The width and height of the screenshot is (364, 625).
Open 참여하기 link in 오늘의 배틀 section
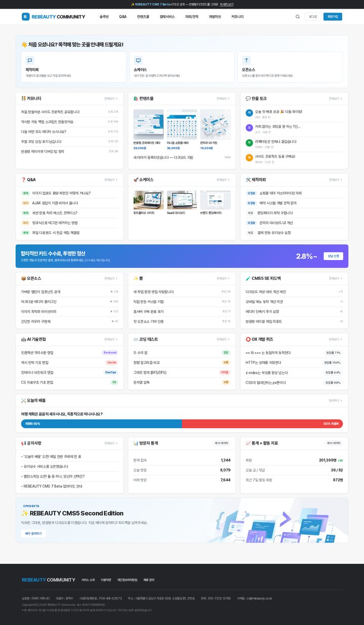point(336,400)
